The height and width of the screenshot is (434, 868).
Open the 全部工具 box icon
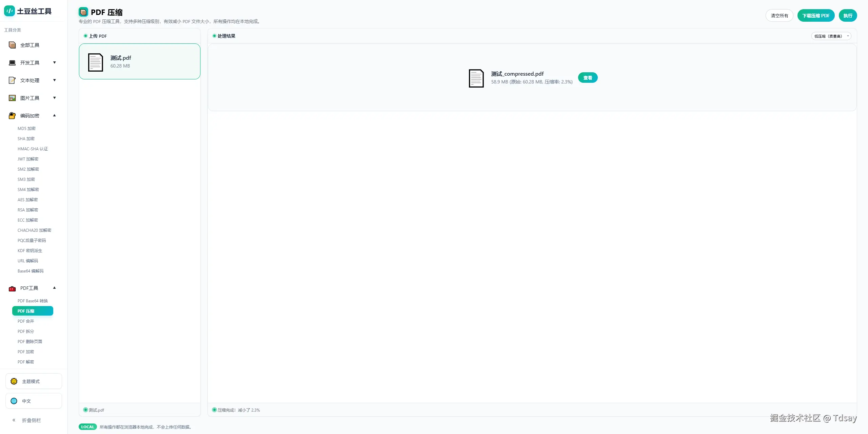12,45
